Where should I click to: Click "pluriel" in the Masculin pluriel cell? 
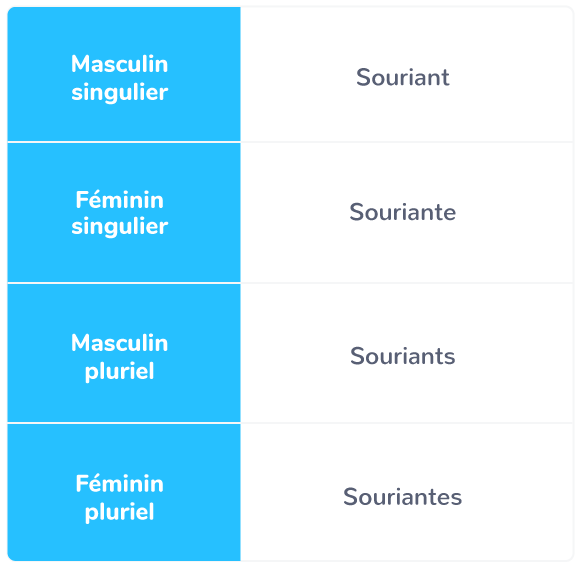(120, 372)
